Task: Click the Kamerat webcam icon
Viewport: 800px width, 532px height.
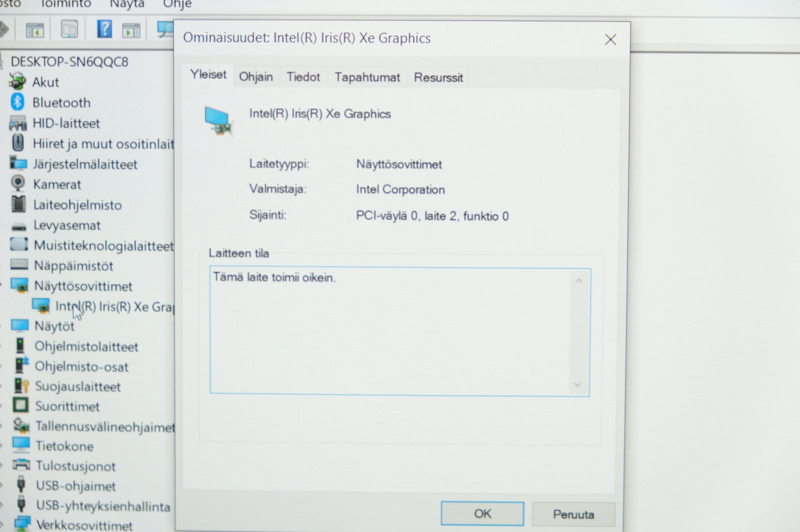Action: point(18,183)
